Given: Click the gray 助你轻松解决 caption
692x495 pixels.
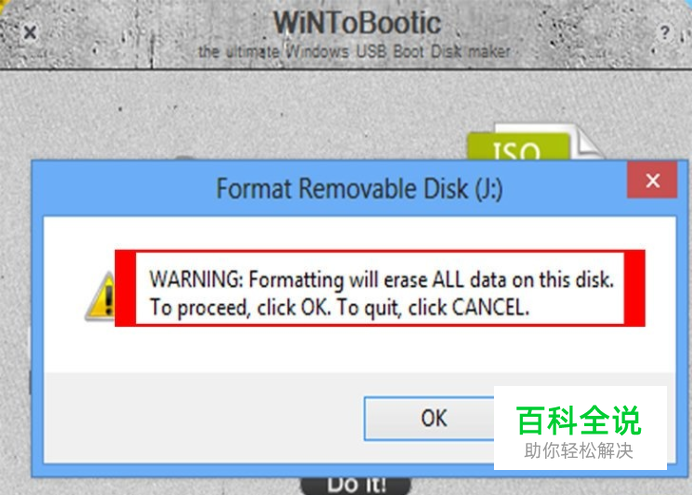Looking at the screenshot, I should [x=579, y=451].
